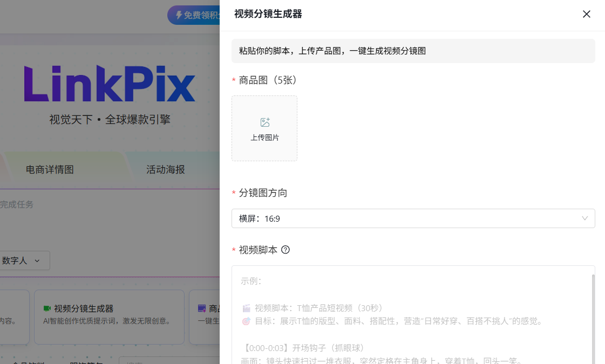Close the 视频分镜生成器 panel
This screenshot has width=605, height=364.
pyautogui.click(x=587, y=14)
